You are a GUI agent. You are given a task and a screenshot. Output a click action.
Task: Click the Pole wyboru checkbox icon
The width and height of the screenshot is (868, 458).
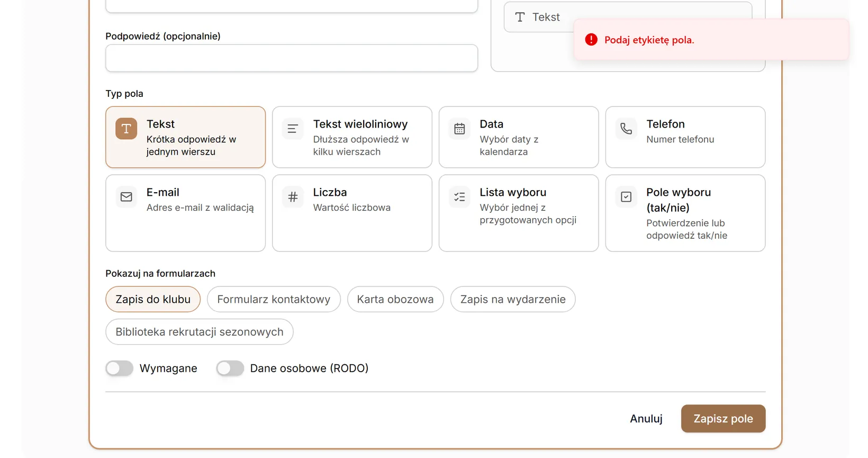click(x=626, y=197)
